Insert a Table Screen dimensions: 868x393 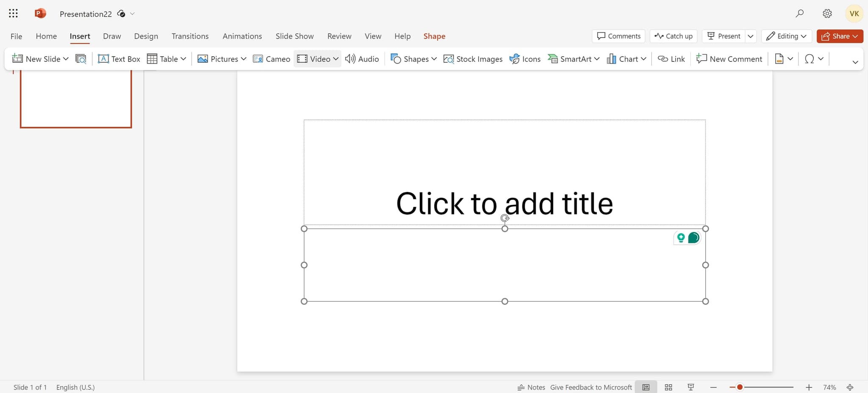coord(166,59)
